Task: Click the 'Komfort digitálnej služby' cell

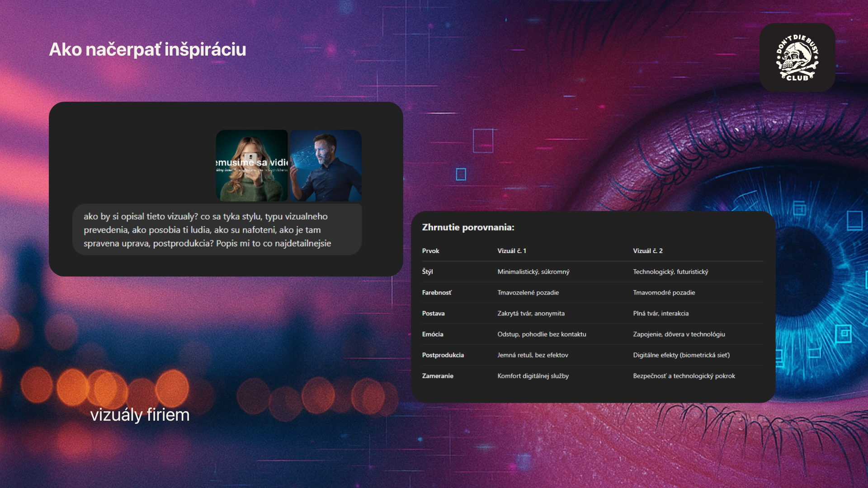Action: [533, 375]
